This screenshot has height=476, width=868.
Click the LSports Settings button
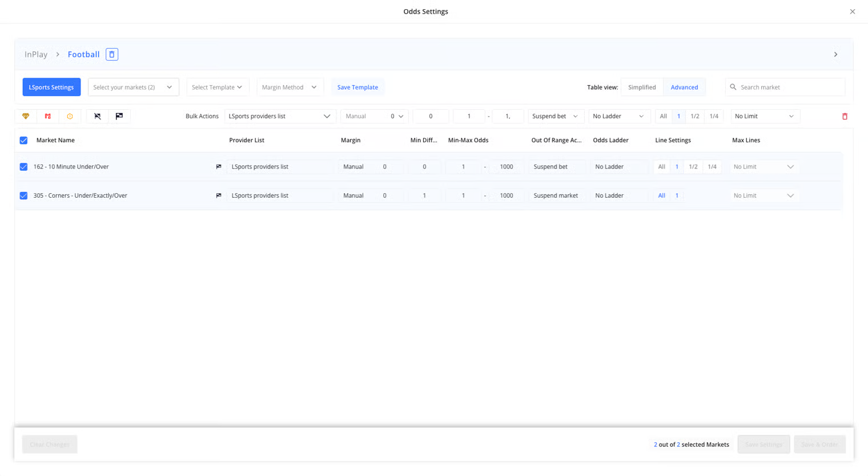(x=51, y=87)
